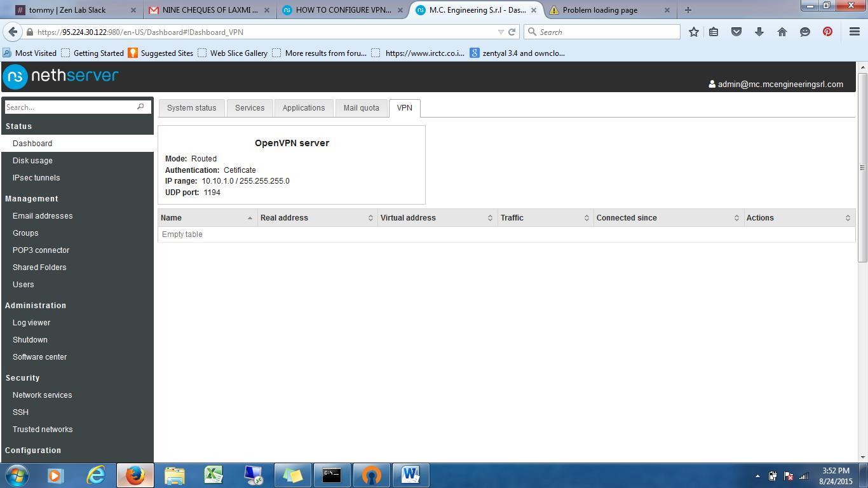Open URL history dropdown arrow
The height and width of the screenshot is (488, 868).
(501, 32)
